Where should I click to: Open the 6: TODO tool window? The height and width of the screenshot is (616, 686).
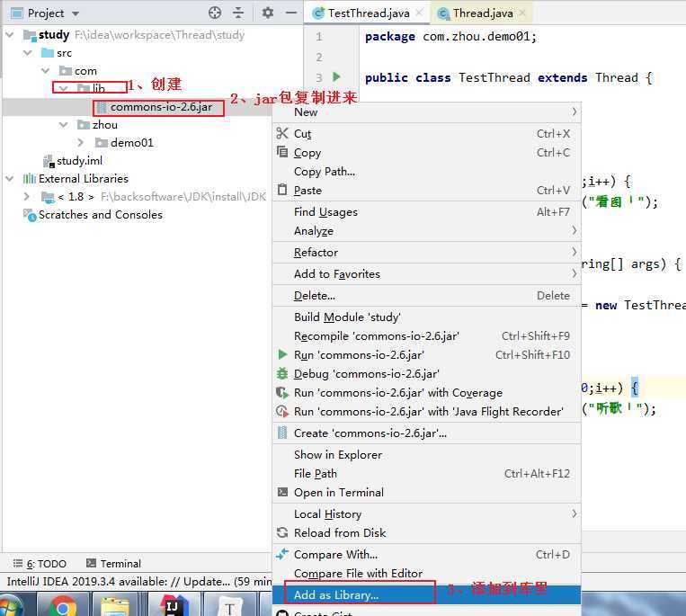(x=40, y=564)
